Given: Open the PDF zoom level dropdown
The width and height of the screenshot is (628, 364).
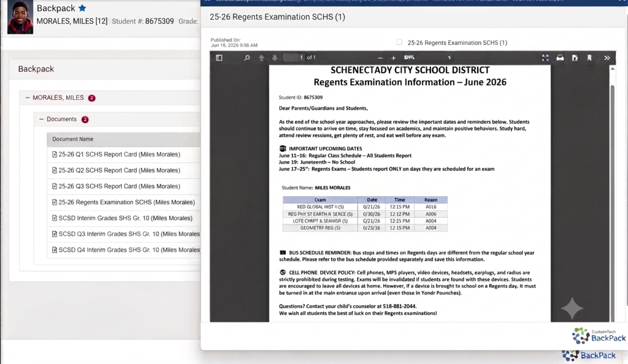Looking at the screenshot, I should 427,58.
